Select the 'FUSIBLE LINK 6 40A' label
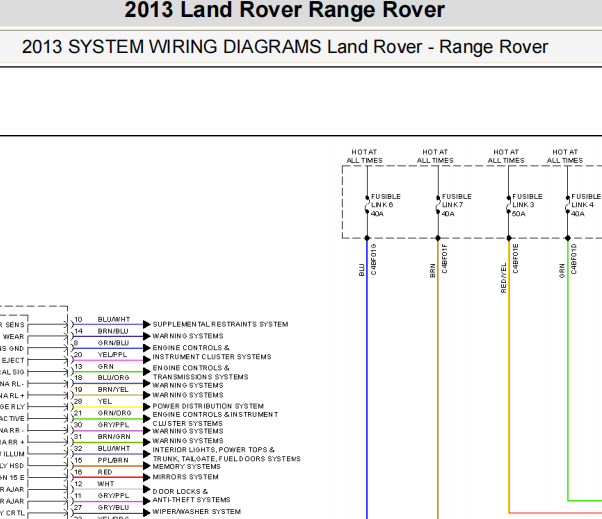 (x=386, y=205)
